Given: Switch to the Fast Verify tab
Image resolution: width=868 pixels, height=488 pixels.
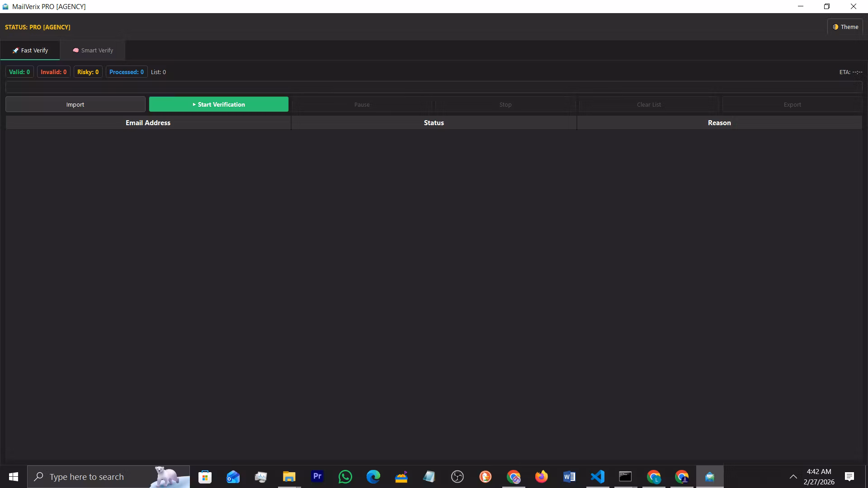Looking at the screenshot, I should 30,50.
